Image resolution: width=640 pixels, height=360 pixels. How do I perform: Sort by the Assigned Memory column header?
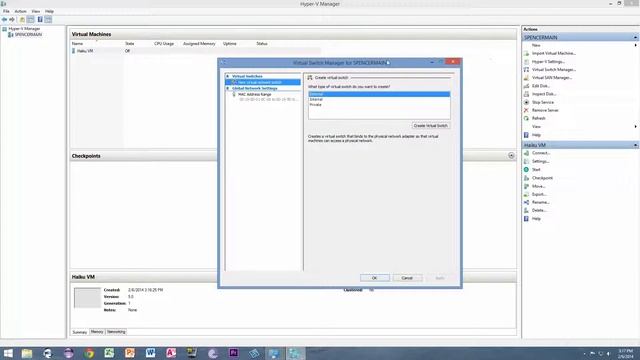pos(199,44)
